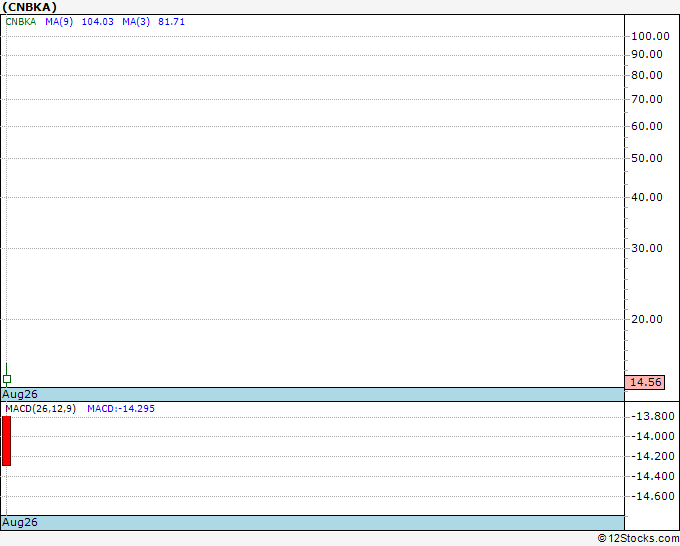
Task: Click the Aug26 date label under MACD panel
Action: (x=20, y=523)
